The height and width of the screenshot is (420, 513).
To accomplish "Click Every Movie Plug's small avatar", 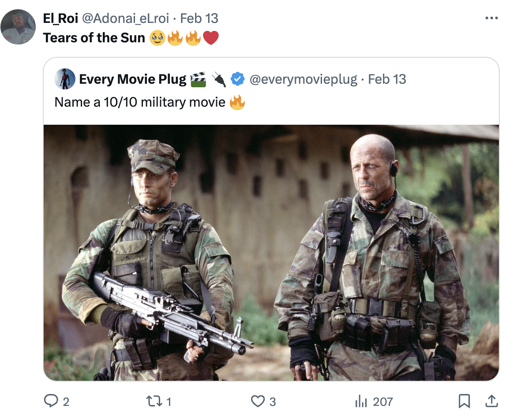I will click(x=65, y=79).
